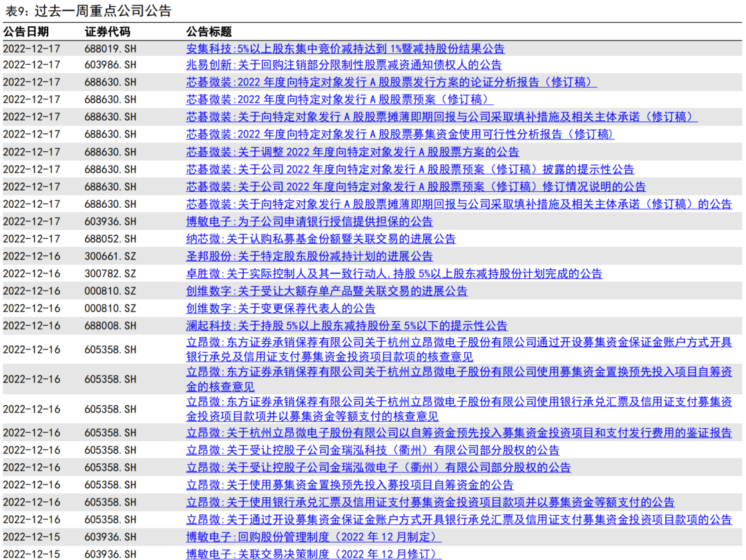
Task: Open 立昂微 受让金瑞泓科技（衢州）股权公告
Action: tap(372, 450)
